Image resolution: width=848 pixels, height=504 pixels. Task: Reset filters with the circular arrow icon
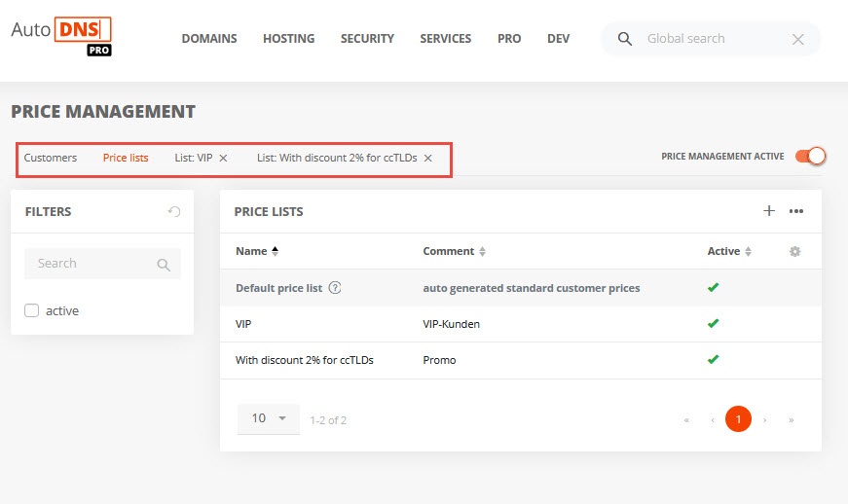pyautogui.click(x=174, y=211)
